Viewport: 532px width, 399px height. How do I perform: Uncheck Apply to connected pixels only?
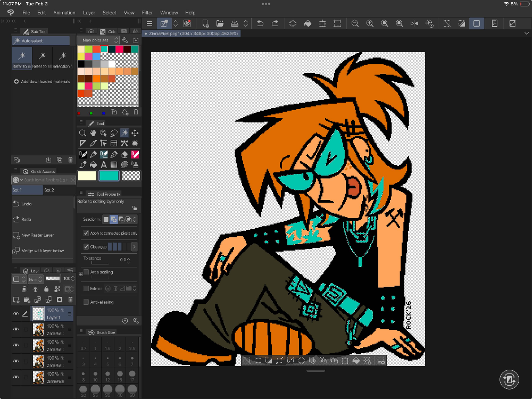(x=86, y=233)
